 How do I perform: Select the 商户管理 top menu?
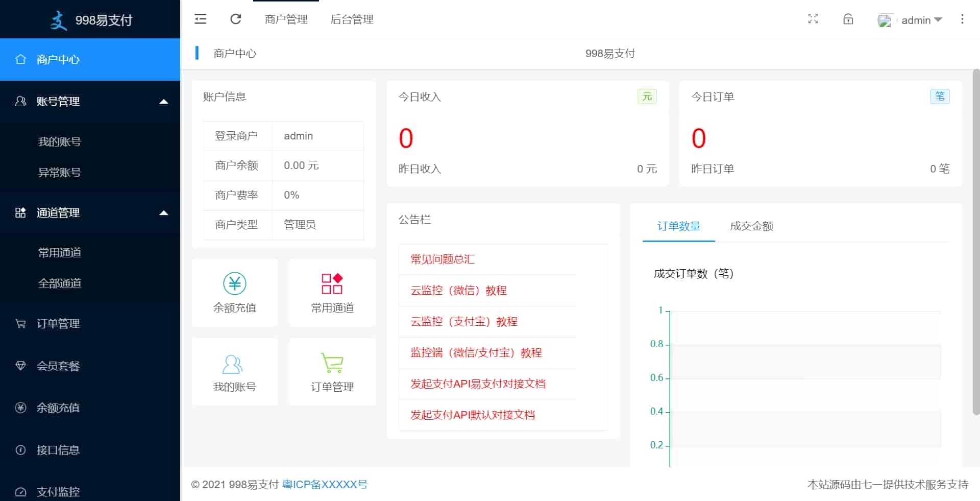pos(286,19)
